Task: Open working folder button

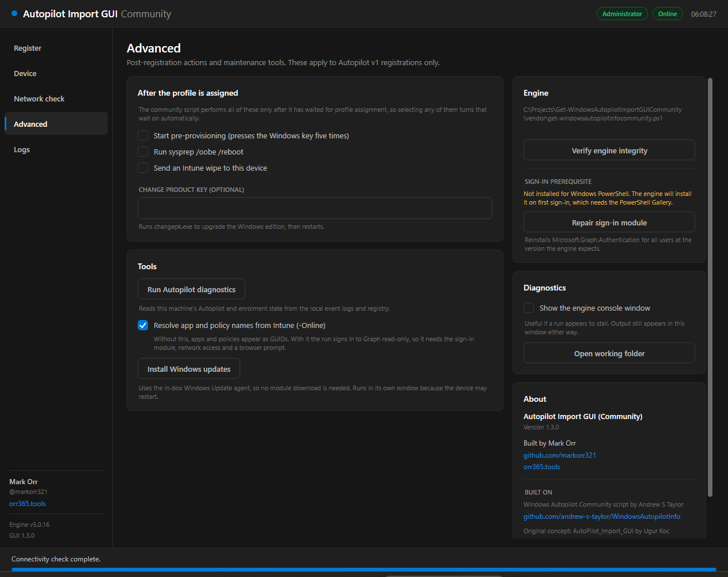Action: (609, 353)
